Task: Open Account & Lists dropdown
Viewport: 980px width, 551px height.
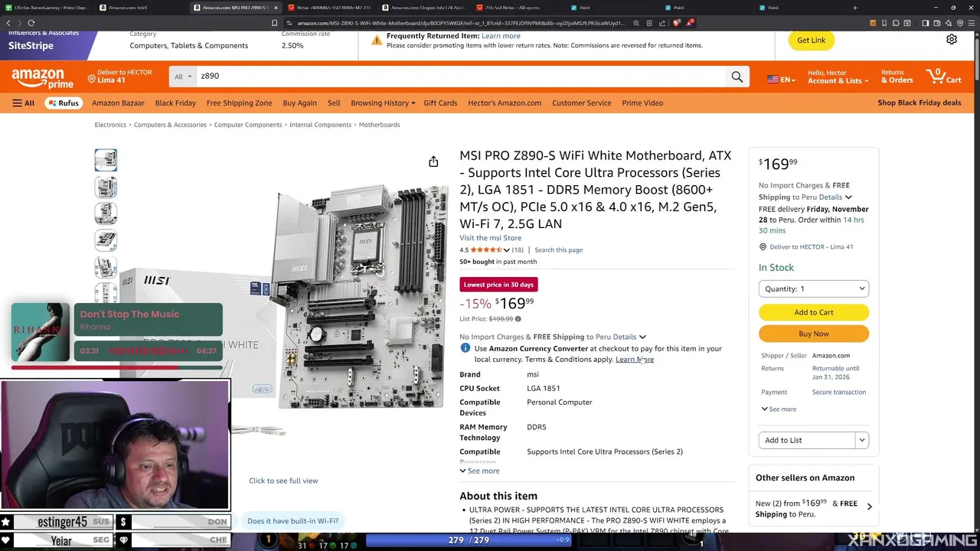Action: [838, 77]
